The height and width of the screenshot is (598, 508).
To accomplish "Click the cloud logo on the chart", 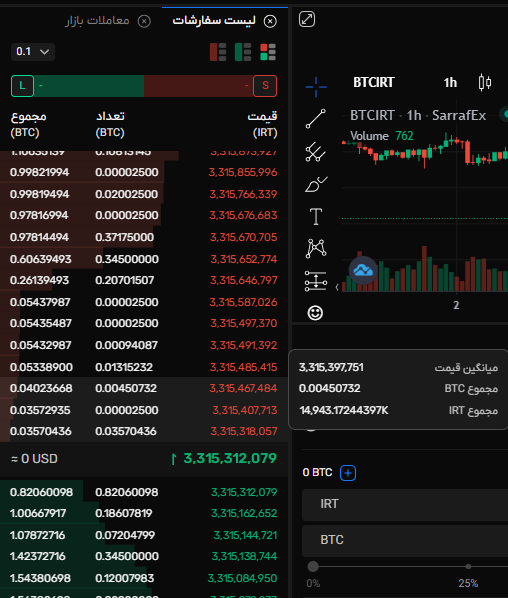I will pos(363,270).
